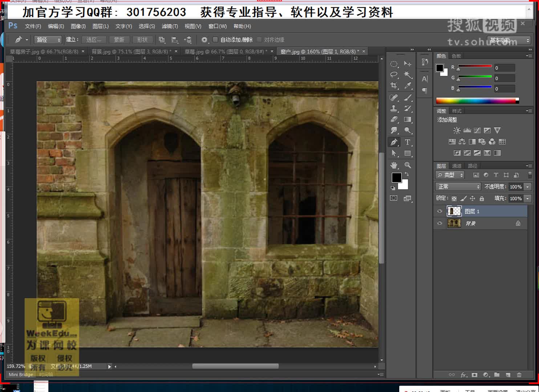Screen dimensions: 539x392
Task: Select the History Brush tool
Action: point(408,108)
